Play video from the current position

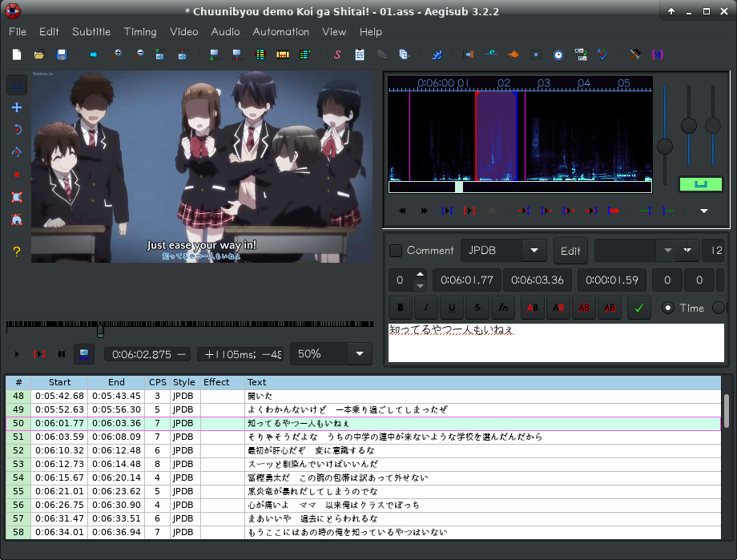17,354
